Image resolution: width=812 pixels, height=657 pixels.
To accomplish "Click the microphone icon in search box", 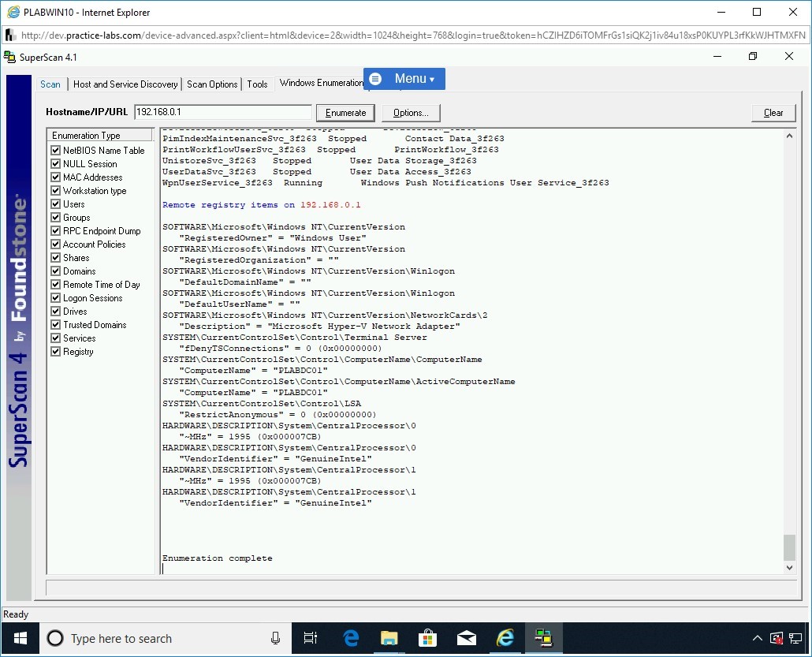I will 275,638.
